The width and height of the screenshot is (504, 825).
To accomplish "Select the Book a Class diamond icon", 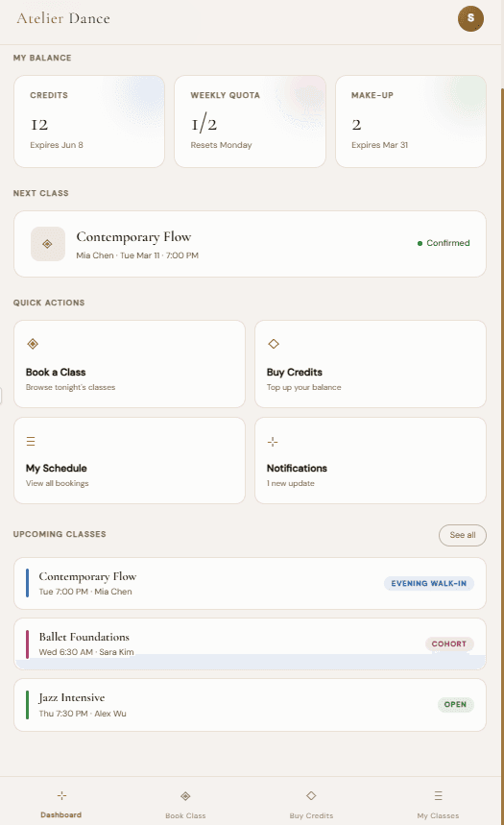I will tap(33, 344).
